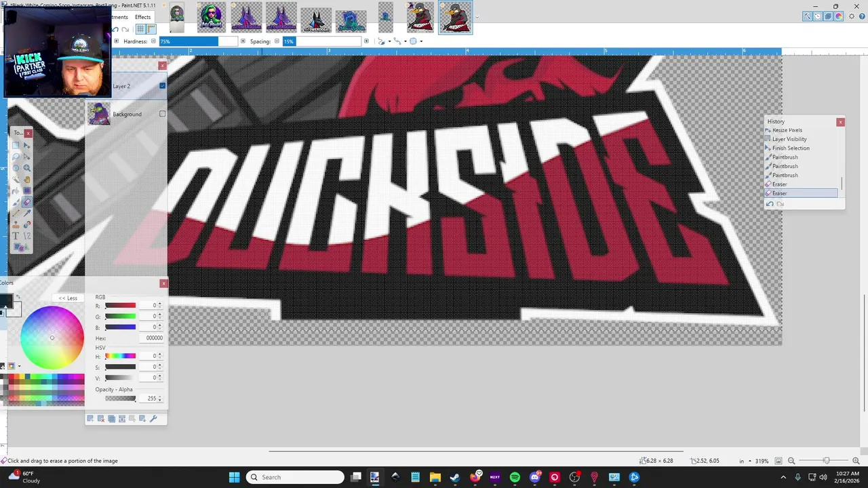
Task: Select the Move Selection tool
Action: [x=27, y=157]
